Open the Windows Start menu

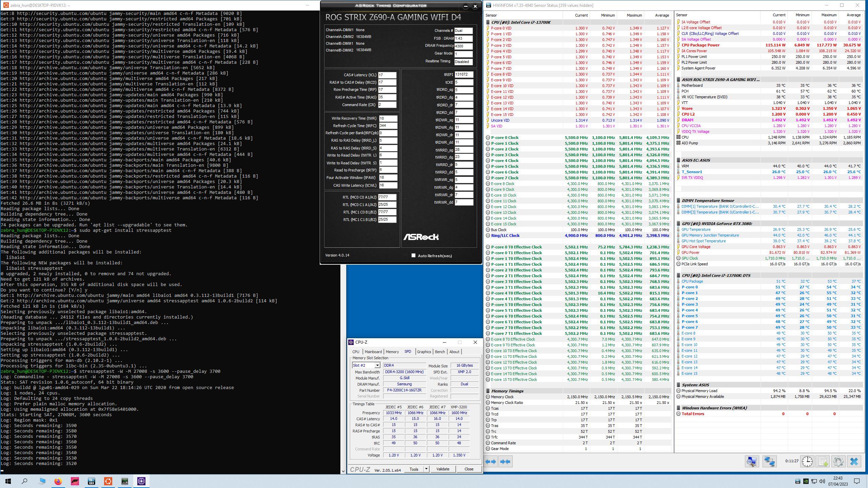8,481
